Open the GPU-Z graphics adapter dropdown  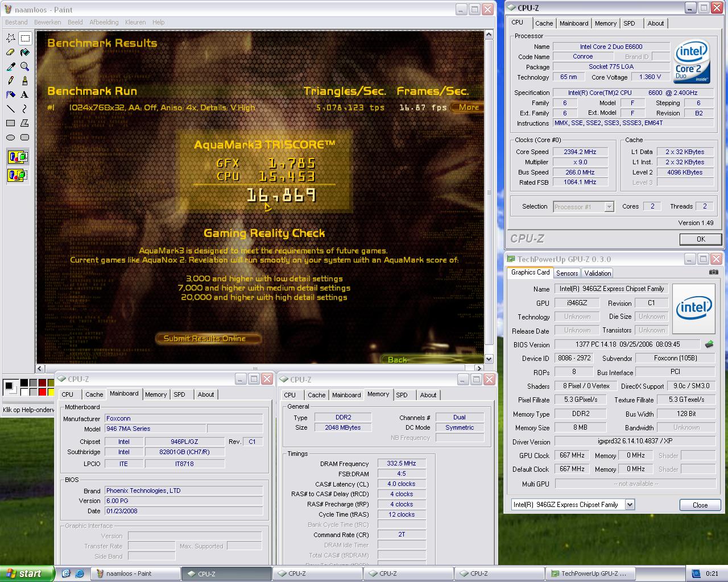[x=630, y=504]
